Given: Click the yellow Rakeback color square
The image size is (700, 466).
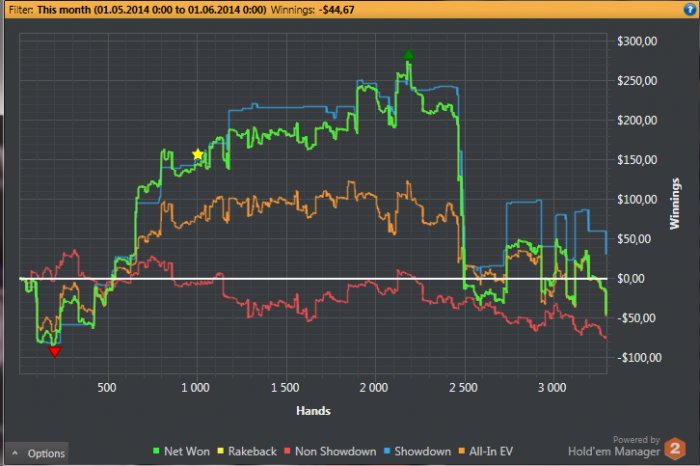Looking at the screenshot, I should click(220, 451).
